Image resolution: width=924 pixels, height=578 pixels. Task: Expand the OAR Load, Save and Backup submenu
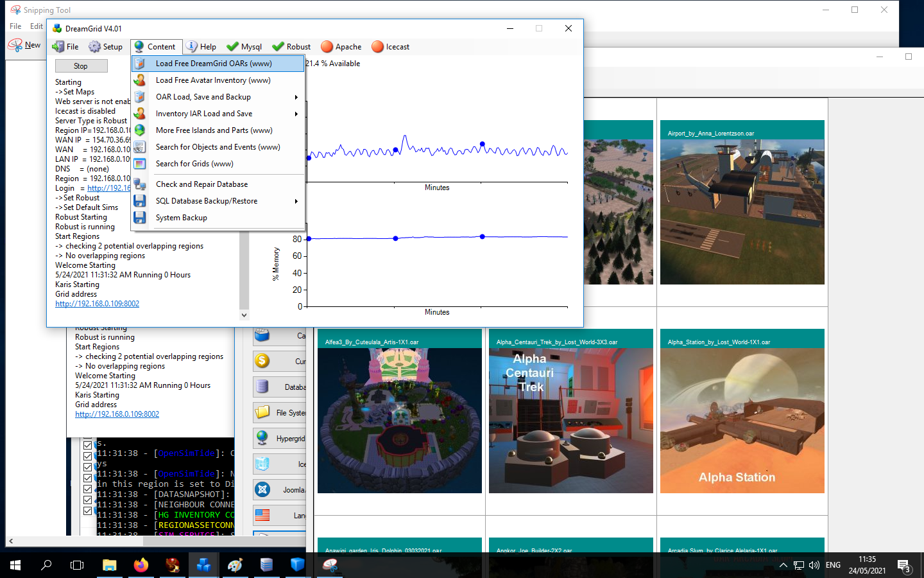coord(218,97)
